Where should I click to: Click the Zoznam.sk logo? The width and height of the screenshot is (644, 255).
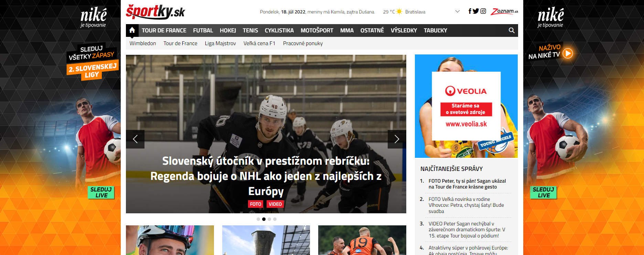click(504, 11)
